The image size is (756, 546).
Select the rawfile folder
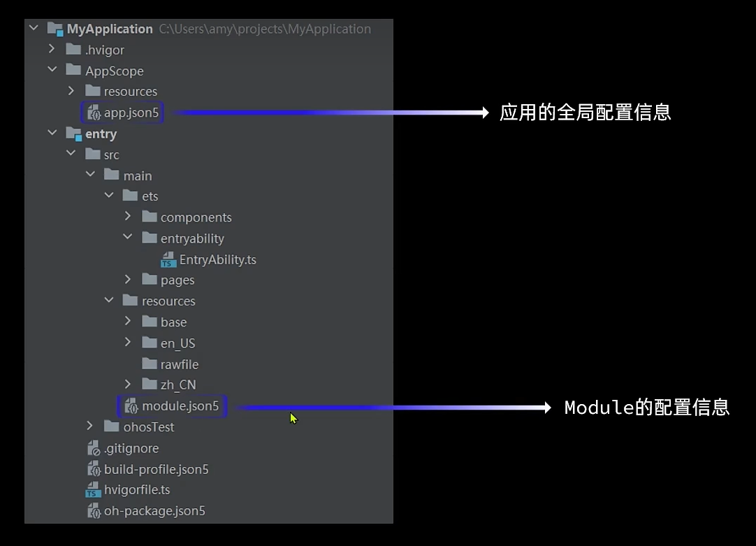179,364
